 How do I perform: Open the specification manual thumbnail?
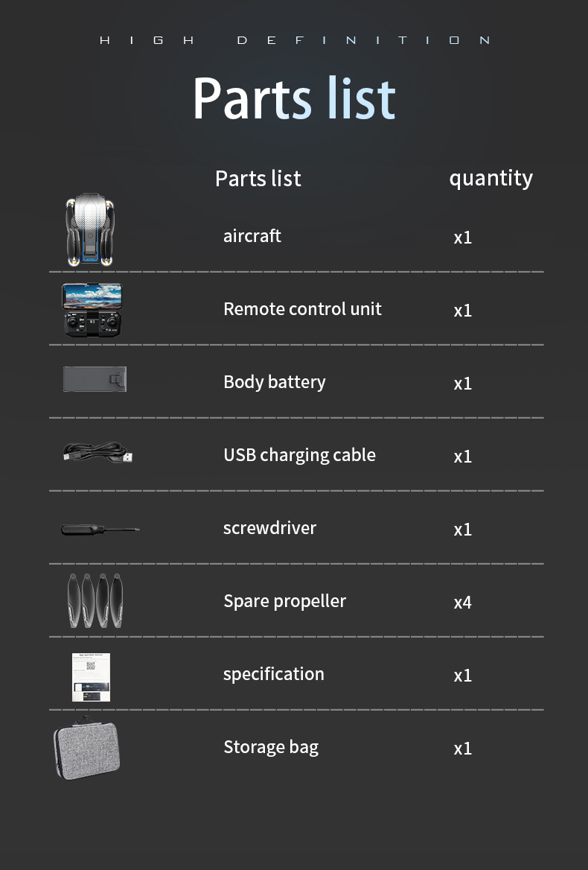[91, 677]
